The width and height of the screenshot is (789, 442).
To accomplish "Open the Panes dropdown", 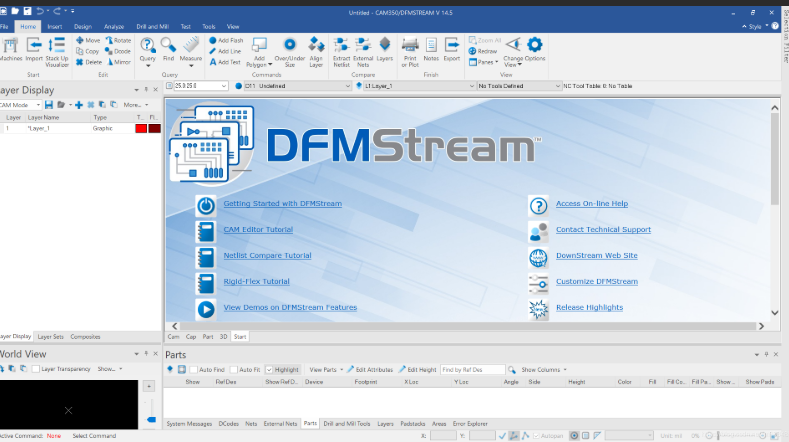I will pos(497,62).
